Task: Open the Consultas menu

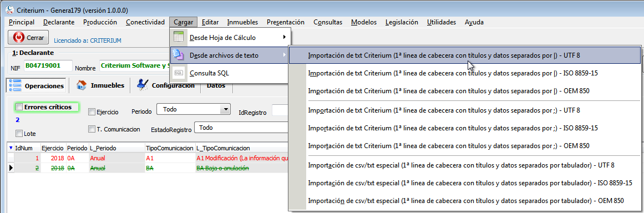Action: tap(328, 22)
